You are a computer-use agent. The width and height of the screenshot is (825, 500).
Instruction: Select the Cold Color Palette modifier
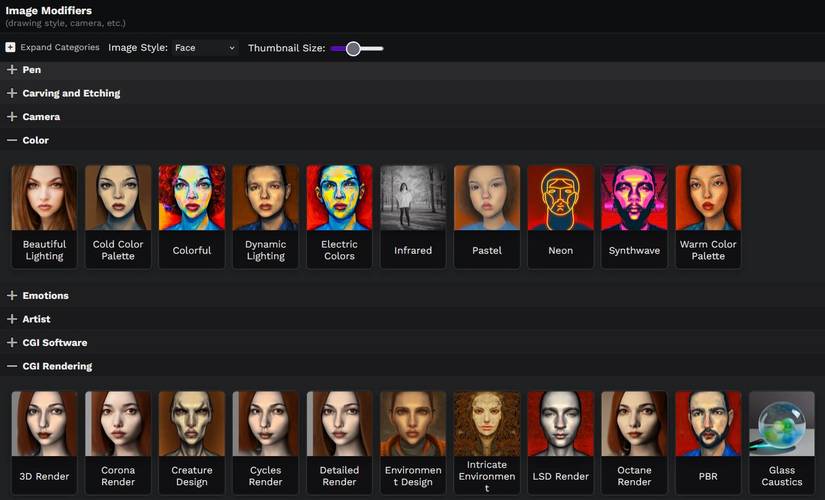[x=118, y=216]
